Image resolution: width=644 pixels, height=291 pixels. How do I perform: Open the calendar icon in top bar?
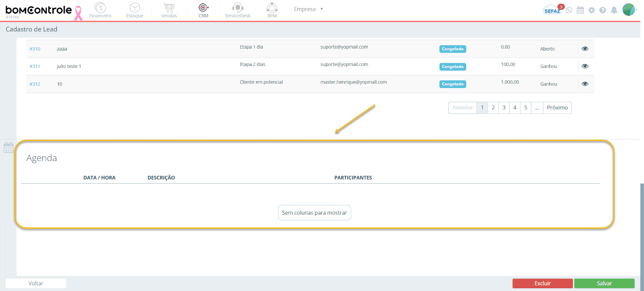tap(580, 10)
